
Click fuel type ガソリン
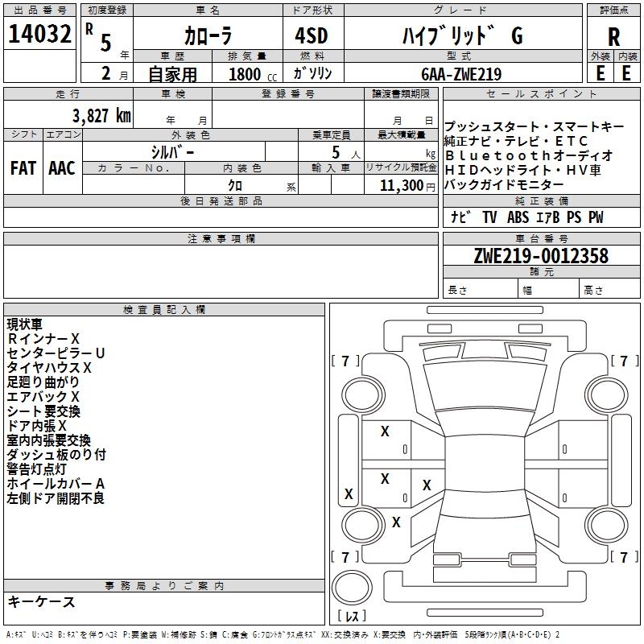tap(312, 73)
